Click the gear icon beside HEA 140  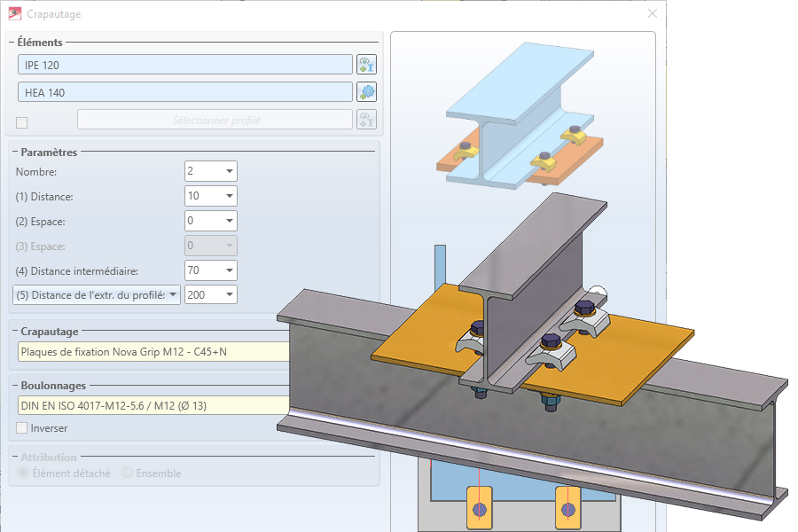click(366, 92)
